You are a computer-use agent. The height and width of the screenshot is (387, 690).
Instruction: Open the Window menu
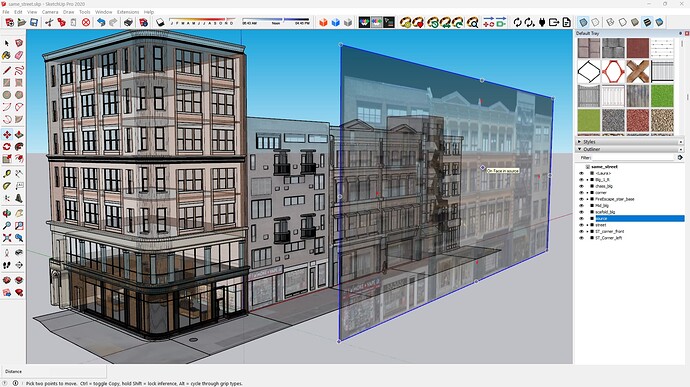103,12
